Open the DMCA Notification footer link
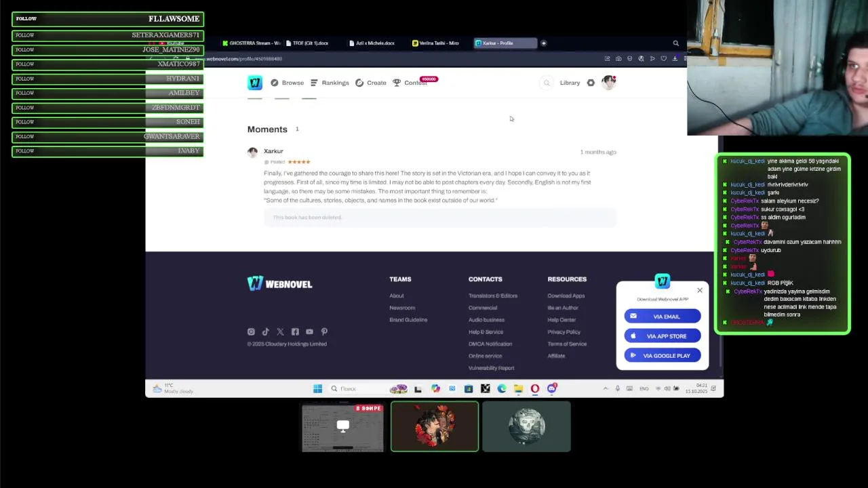 pos(490,344)
